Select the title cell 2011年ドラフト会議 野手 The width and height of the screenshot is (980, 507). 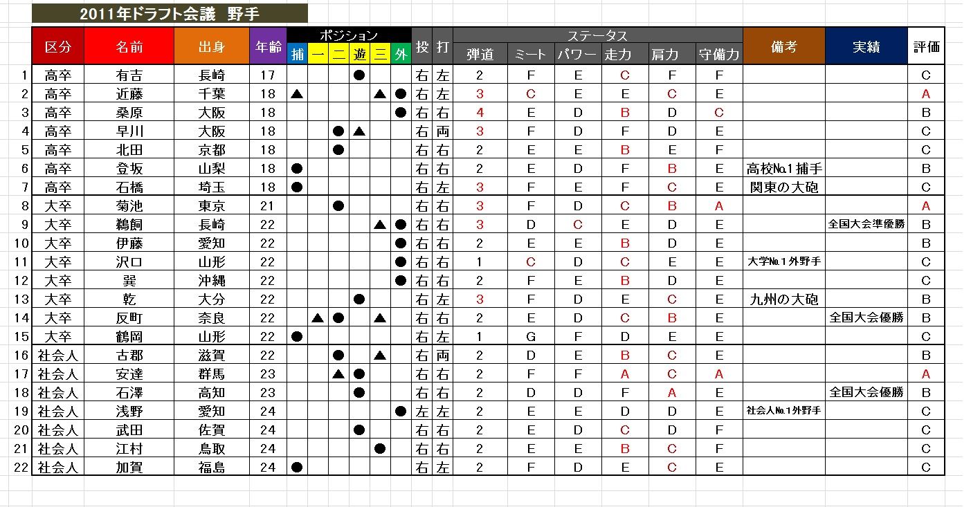[x=170, y=13]
